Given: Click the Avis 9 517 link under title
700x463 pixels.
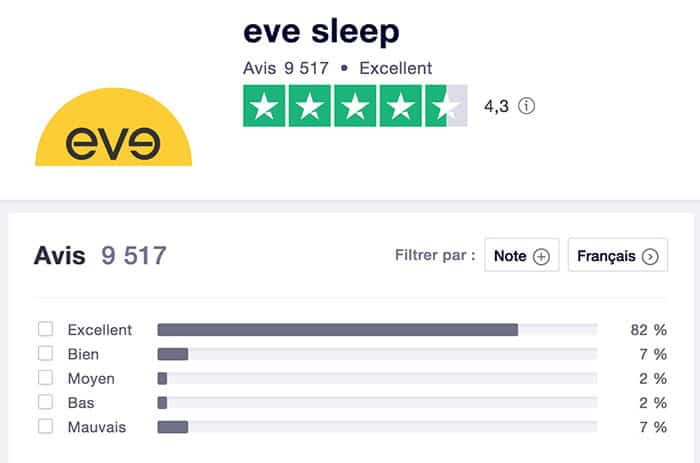Looking at the screenshot, I should (x=281, y=69).
